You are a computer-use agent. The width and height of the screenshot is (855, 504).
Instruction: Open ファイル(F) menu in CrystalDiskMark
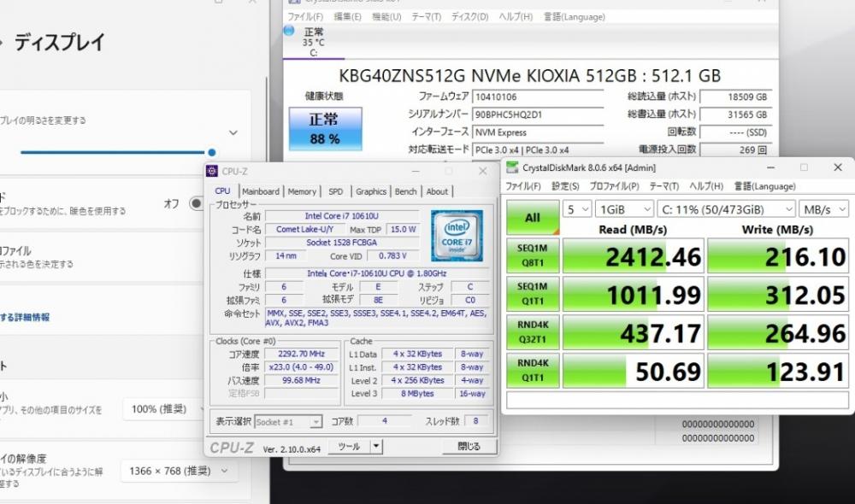[x=523, y=186]
